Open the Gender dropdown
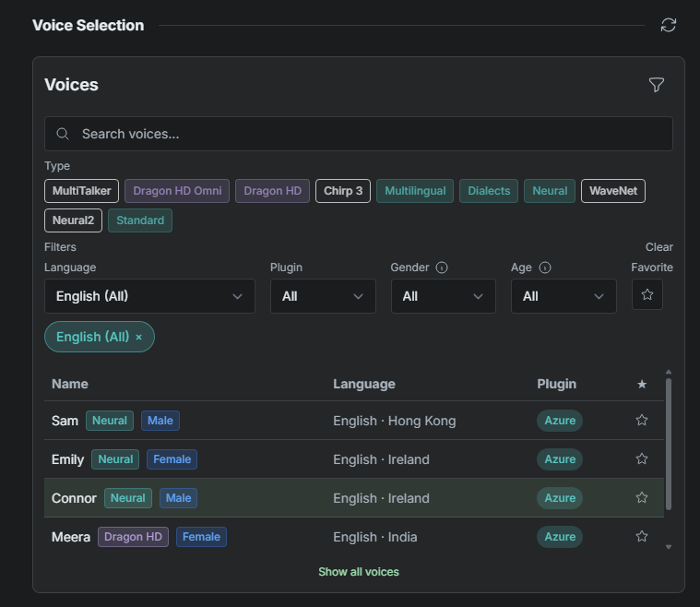This screenshot has width=700, height=607. point(444,296)
